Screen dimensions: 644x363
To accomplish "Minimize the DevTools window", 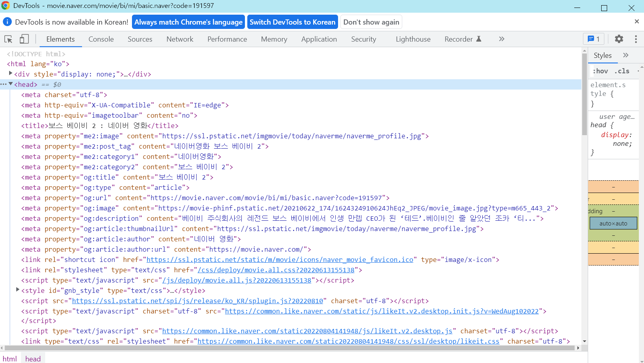I will click(577, 7).
